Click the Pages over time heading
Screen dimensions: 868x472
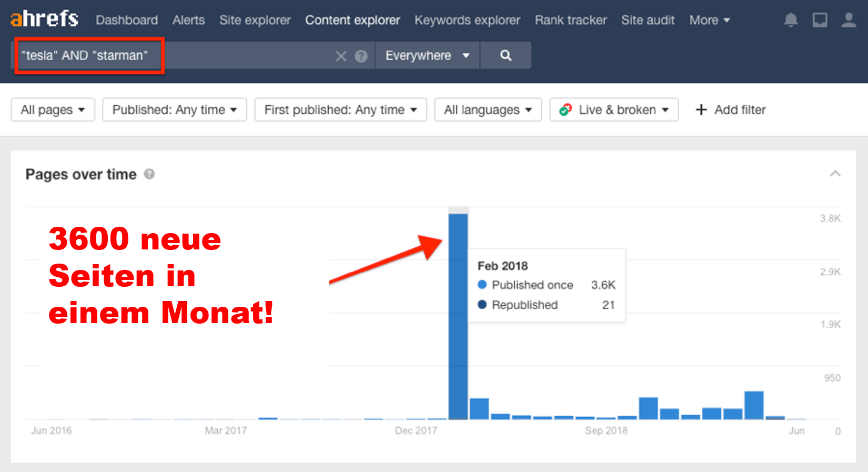click(81, 174)
